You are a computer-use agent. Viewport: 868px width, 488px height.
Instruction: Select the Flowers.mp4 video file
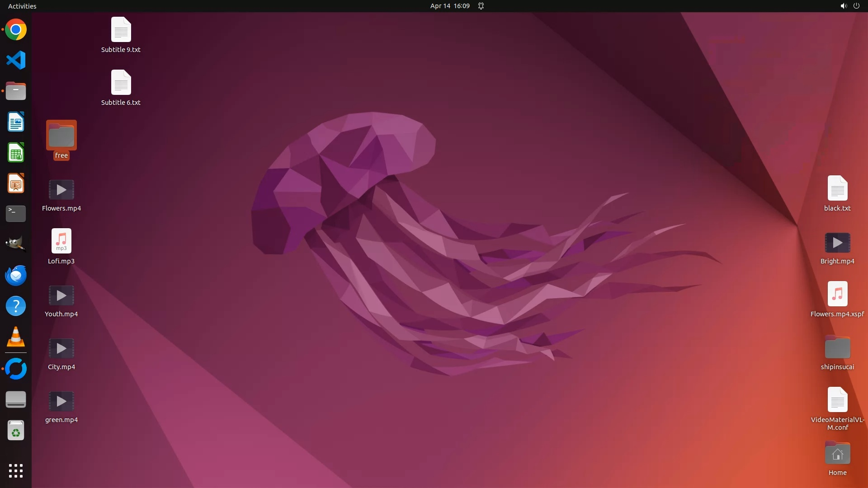click(x=61, y=190)
